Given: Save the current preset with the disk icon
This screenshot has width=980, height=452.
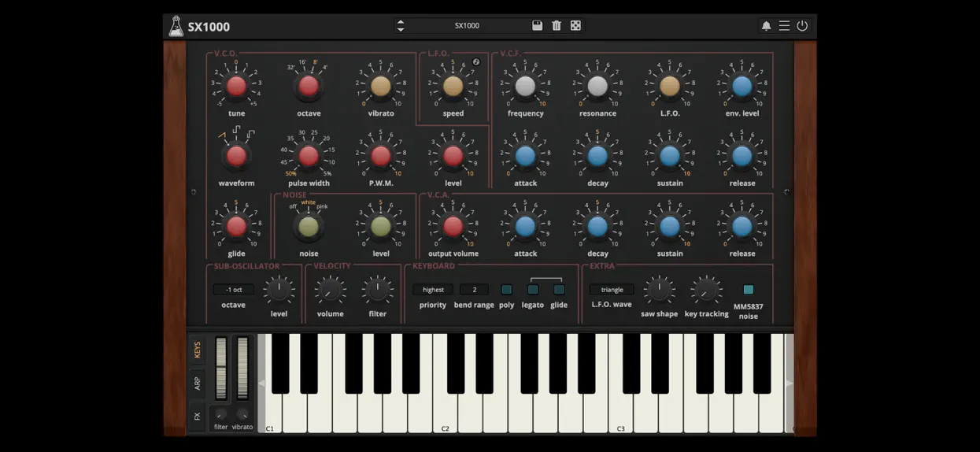Looking at the screenshot, I should pos(537,25).
